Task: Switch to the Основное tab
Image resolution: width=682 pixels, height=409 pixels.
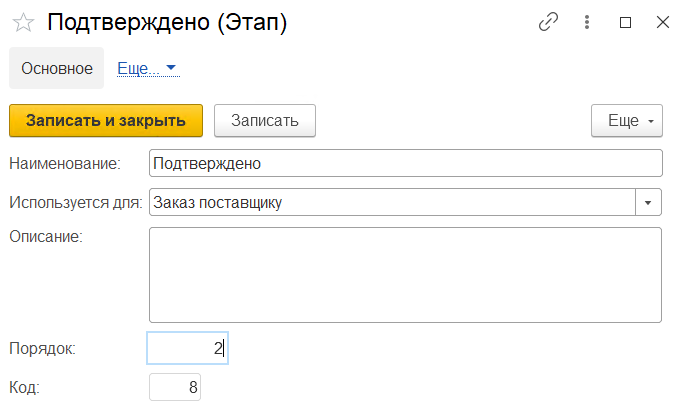Action: pyautogui.click(x=57, y=69)
